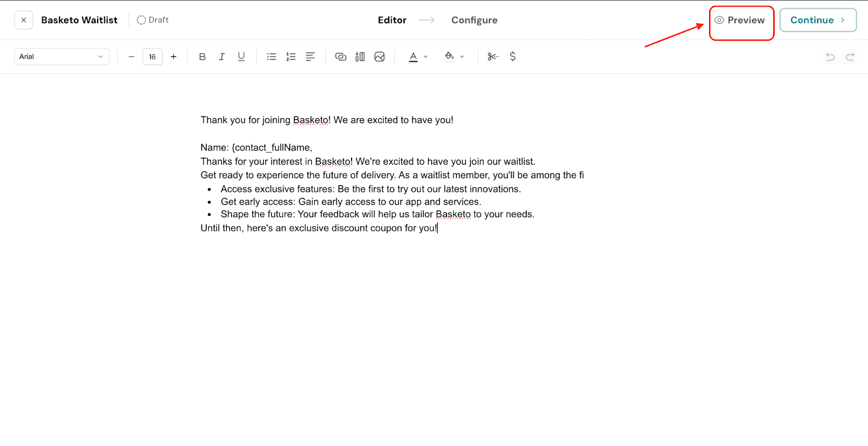The height and width of the screenshot is (446, 868).
Task: Click the undo arrow
Action: pos(830,56)
